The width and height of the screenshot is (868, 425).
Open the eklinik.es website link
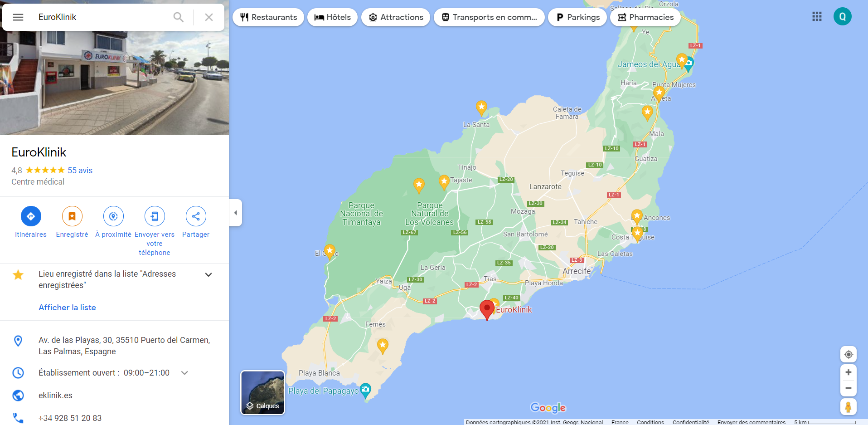click(55, 396)
